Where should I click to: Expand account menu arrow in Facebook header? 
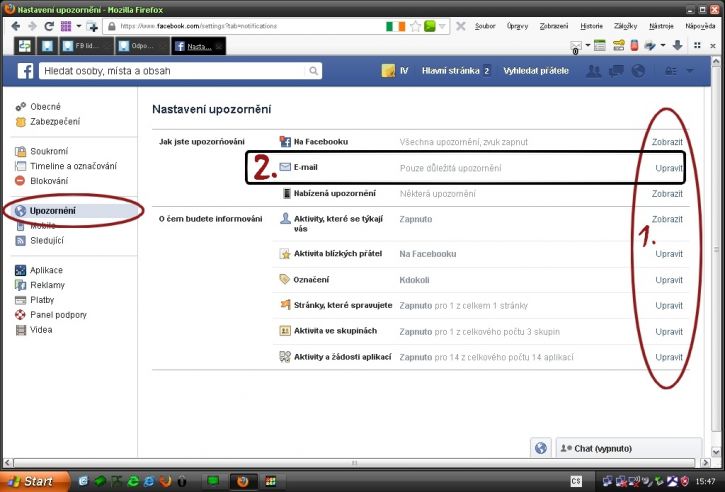[690, 71]
